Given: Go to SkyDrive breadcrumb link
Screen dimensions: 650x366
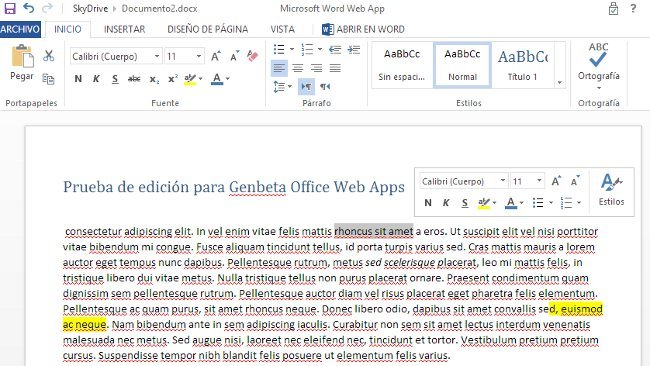Looking at the screenshot, I should 90,8.
